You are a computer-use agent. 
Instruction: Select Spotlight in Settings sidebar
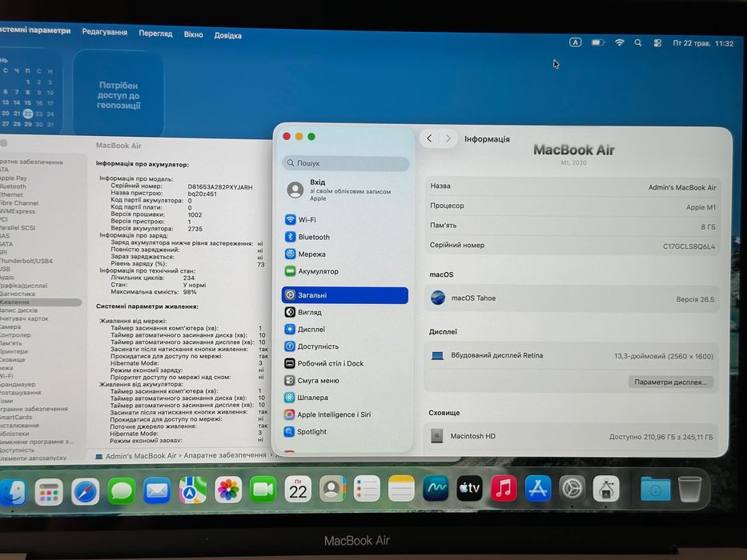(x=345, y=431)
